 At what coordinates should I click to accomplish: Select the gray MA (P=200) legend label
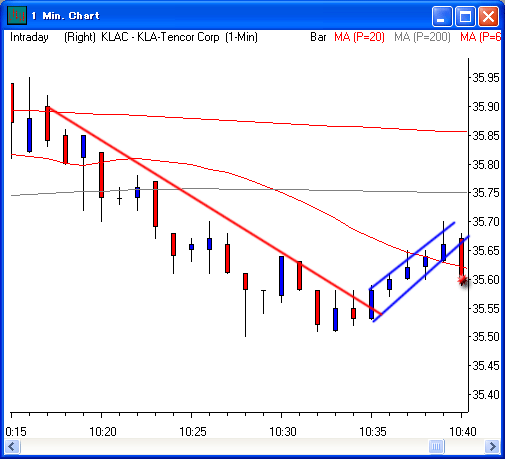click(x=422, y=37)
